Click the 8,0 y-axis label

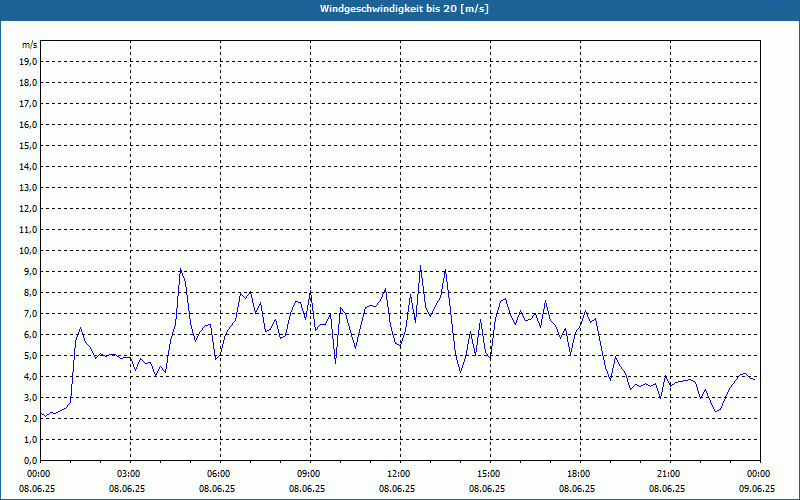[x=31, y=293]
